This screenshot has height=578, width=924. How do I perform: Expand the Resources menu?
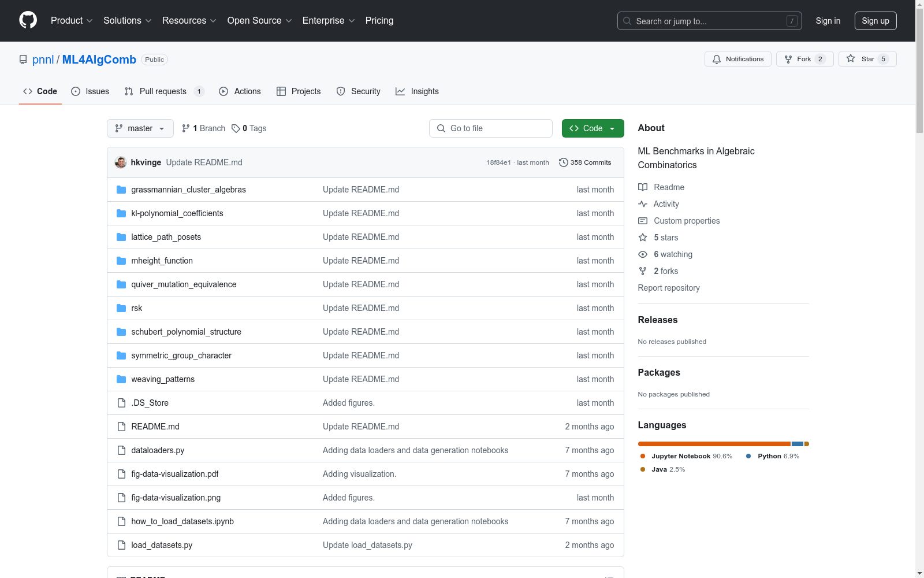pos(189,20)
